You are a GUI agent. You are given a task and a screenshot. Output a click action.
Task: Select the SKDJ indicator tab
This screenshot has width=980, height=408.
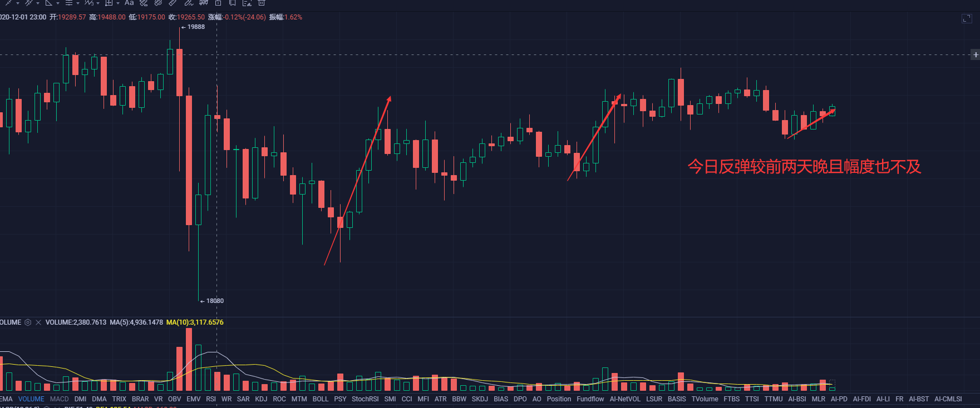pos(480,399)
